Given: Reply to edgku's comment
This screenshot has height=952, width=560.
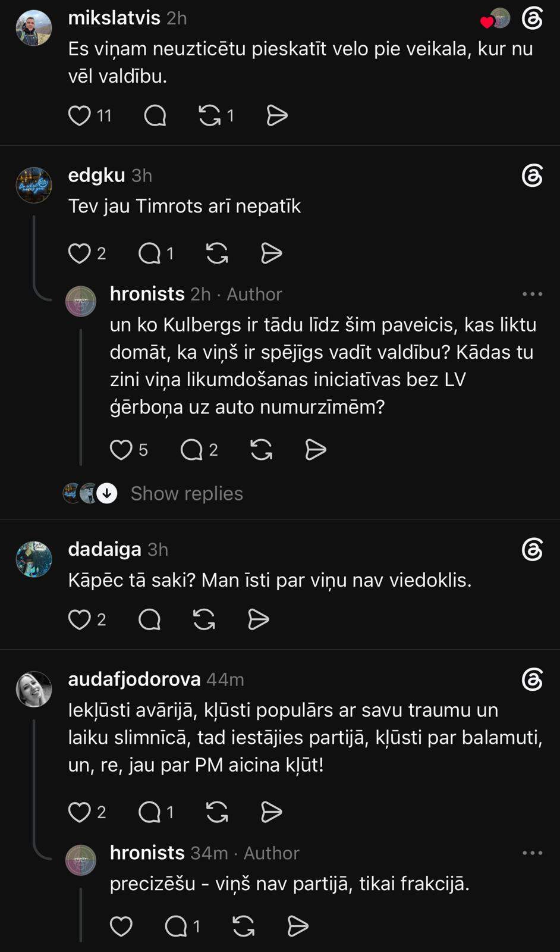Looking at the screenshot, I should (x=149, y=253).
